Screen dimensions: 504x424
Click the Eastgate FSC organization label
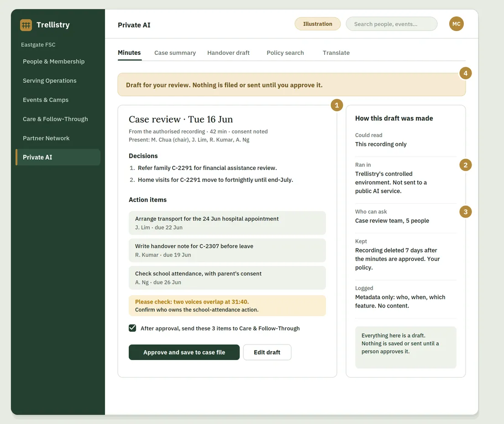pos(38,45)
